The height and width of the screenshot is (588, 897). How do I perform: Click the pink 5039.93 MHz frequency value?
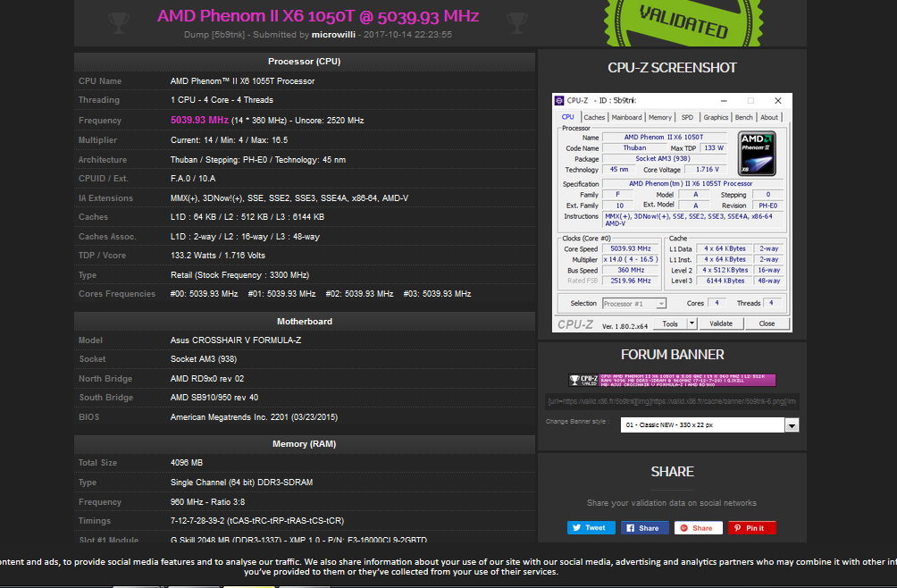click(x=199, y=120)
